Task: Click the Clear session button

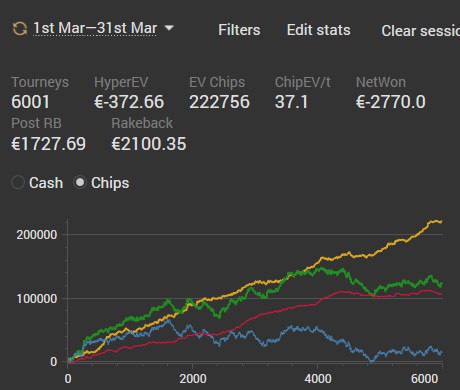Action: point(421,31)
